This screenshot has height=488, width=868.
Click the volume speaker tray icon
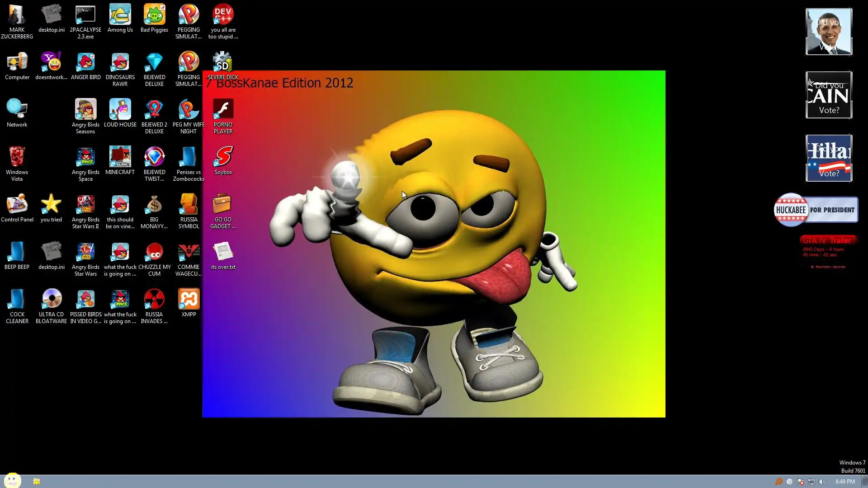pyautogui.click(x=822, y=482)
